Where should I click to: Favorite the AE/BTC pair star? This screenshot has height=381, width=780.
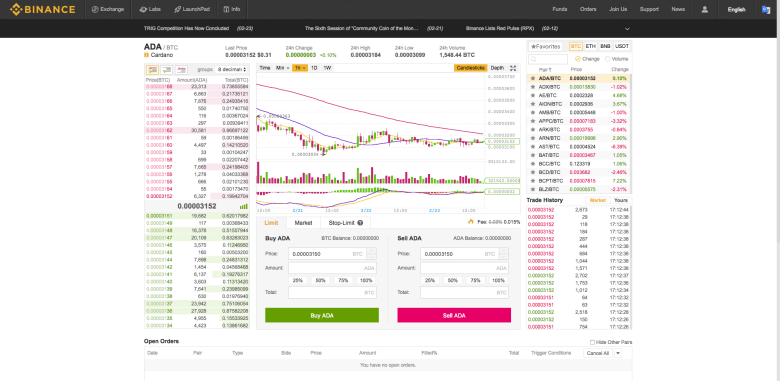coord(533,95)
